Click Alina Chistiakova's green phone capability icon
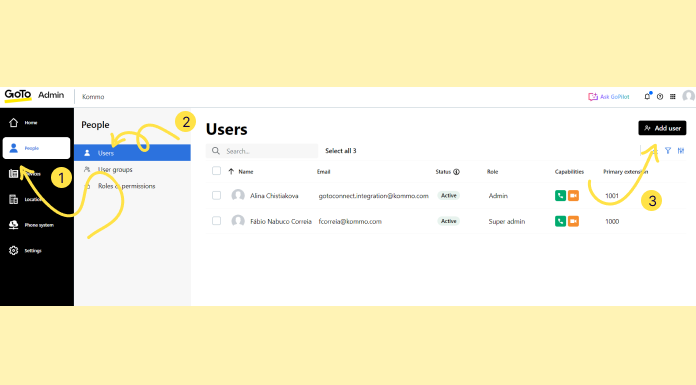 (560, 195)
